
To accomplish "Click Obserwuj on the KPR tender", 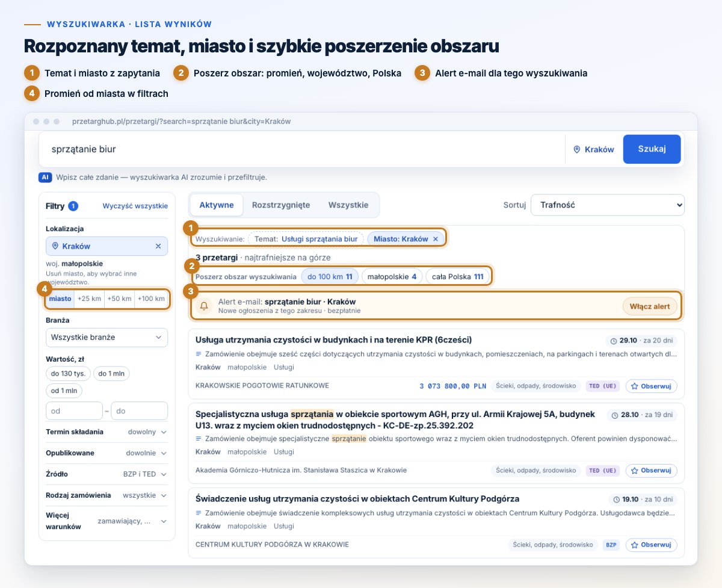I will click(x=652, y=386).
